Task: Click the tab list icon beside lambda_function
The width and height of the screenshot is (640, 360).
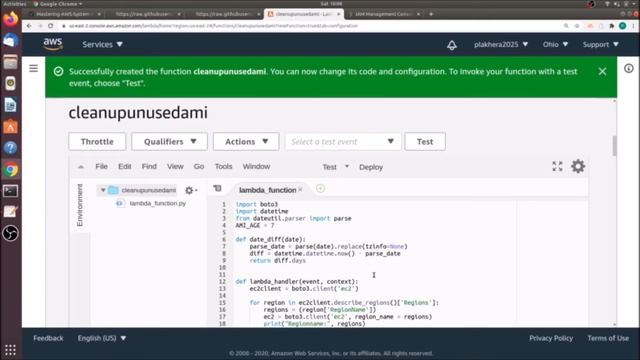Action: click(x=218, y=188)
